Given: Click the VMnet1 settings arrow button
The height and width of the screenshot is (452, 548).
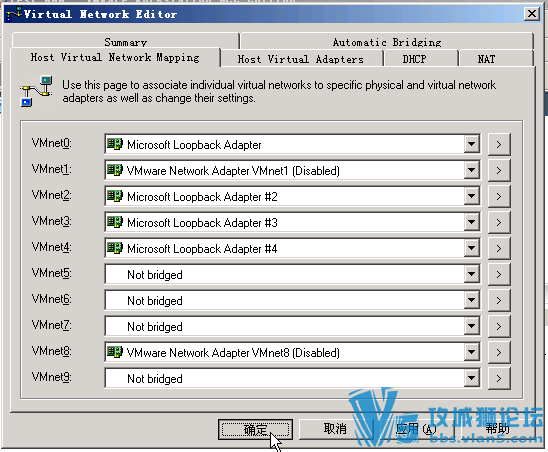Looking at the screenshot, I should [x=499, y=170].
